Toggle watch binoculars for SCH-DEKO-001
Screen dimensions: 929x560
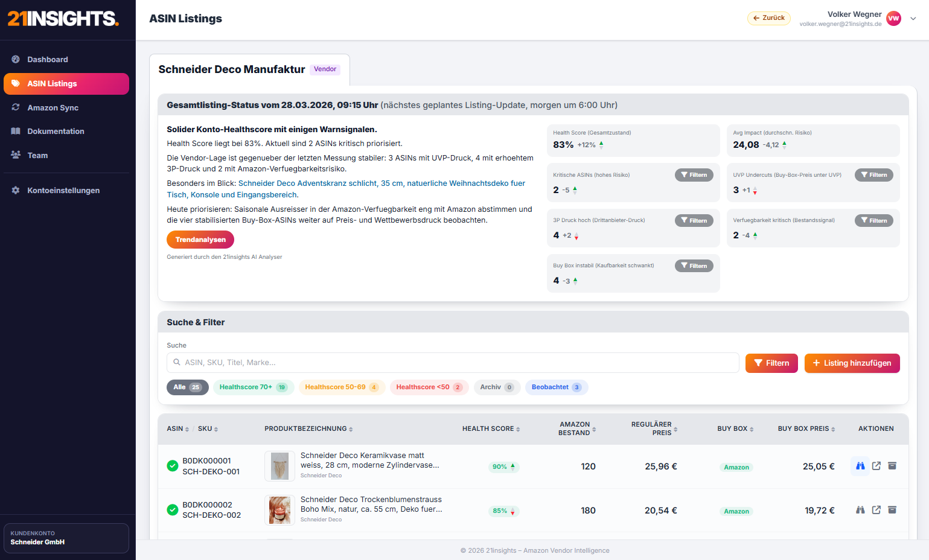tap(860, 466)
